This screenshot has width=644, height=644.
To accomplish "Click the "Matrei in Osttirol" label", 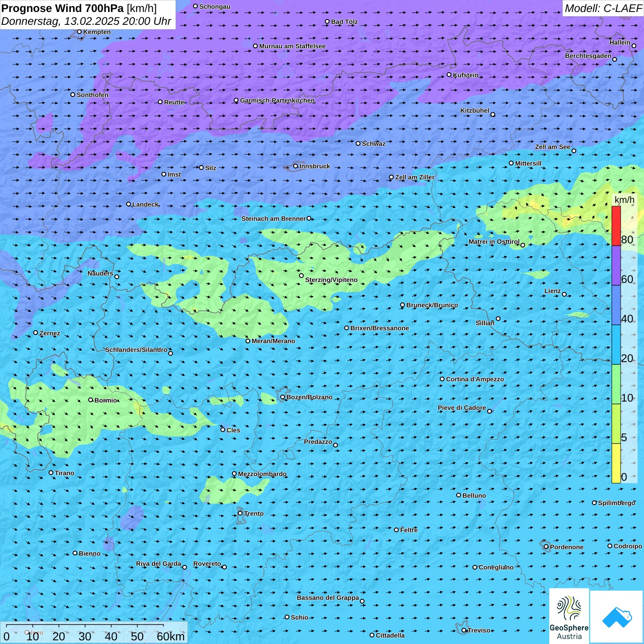I will click(x=494, y=241).
